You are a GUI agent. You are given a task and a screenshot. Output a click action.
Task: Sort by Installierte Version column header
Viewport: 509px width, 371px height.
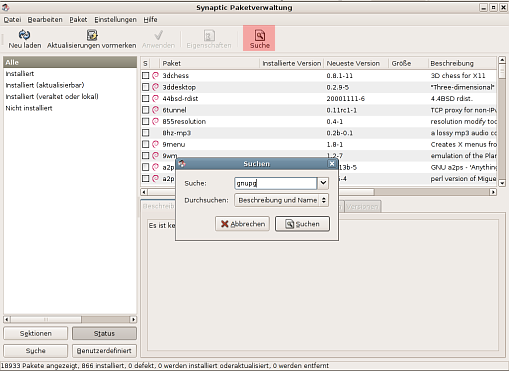pyautogui.click(x=292, y=63)
